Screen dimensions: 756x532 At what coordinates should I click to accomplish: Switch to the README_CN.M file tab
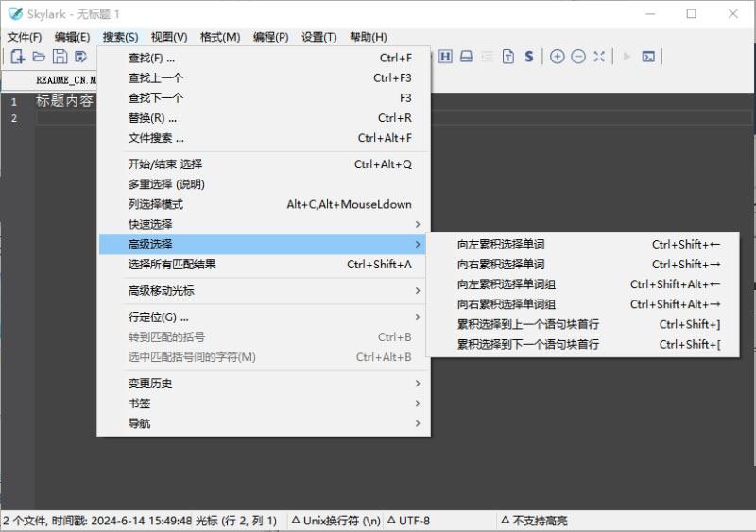[x=66, y=80]
